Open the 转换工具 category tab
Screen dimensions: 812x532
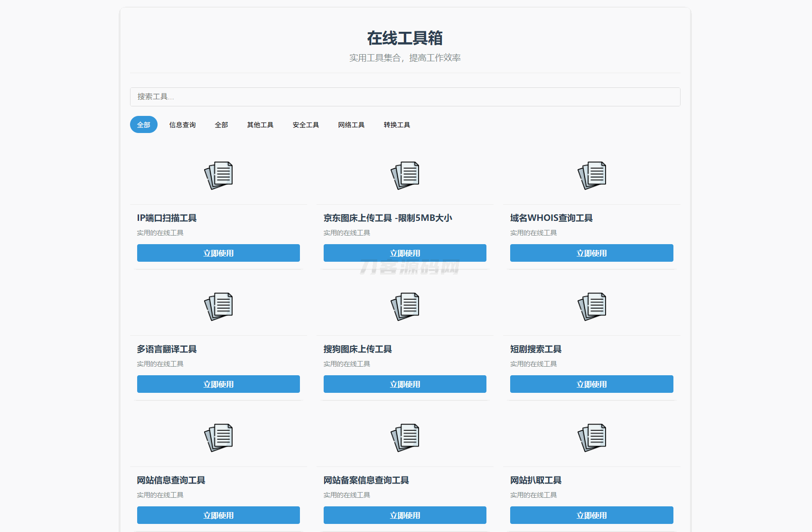pyautogui.click(x=397, y=125)
